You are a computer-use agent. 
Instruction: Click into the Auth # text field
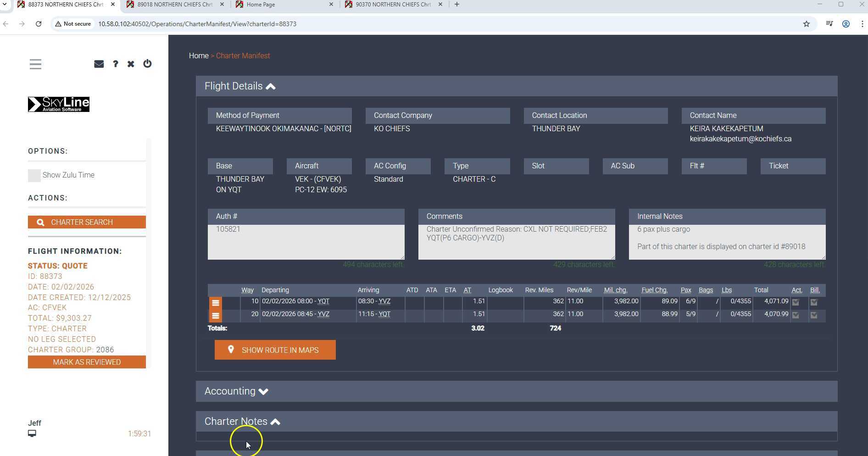(x=306, y=242)
